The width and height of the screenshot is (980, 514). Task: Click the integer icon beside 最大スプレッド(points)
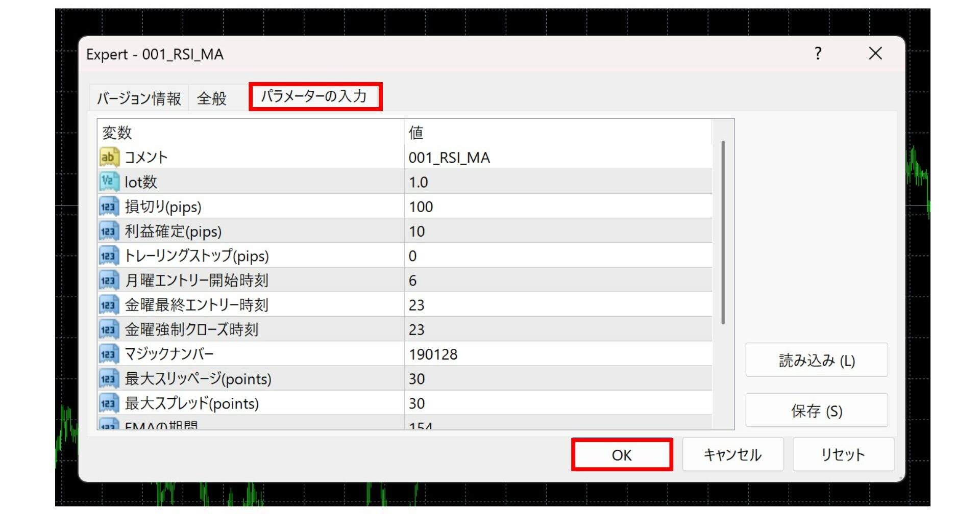click(109, 403)
